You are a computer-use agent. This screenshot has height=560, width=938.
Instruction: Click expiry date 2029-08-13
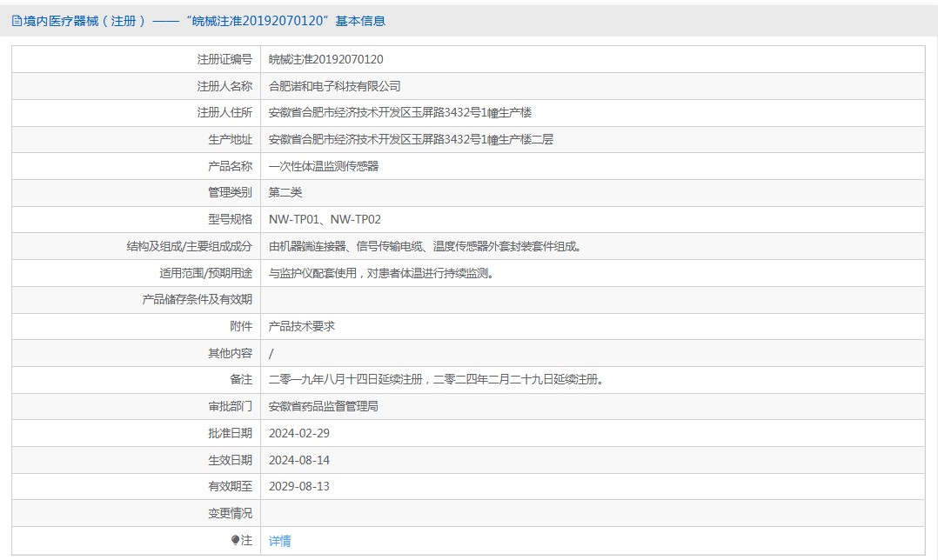tap(299, 486)
